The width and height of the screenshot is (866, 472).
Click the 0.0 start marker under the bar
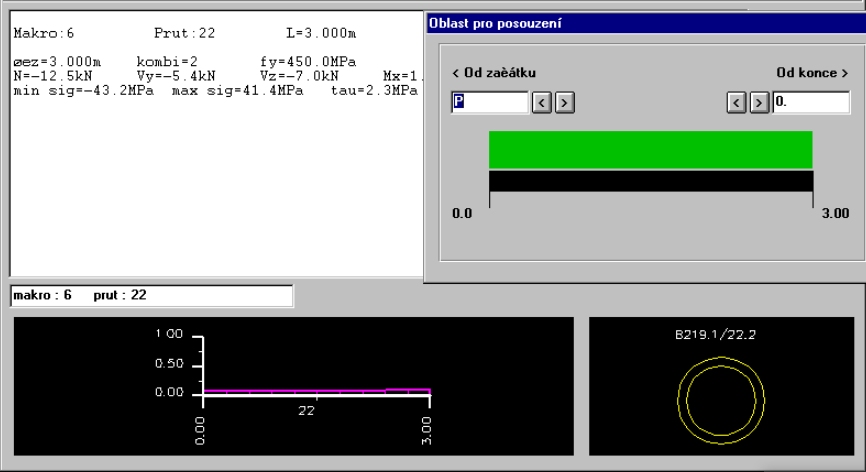(x=462, y=213)
